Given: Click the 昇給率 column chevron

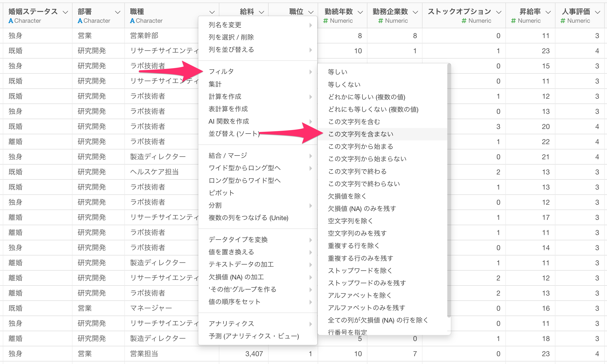Looking at the screenshot, I should pos(548,12).
